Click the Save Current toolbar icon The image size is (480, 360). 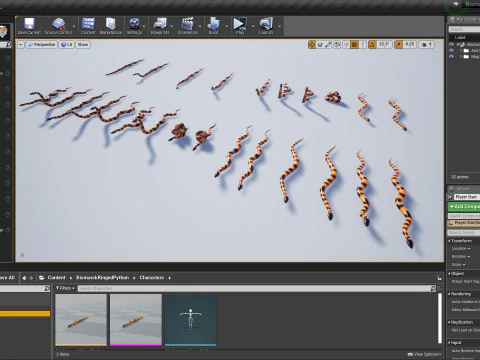[29, 24]
